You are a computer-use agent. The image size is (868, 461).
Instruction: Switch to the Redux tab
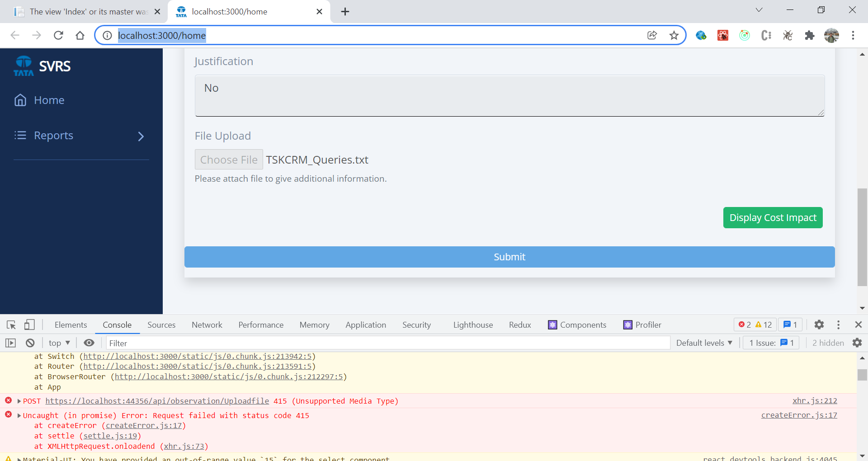coord(520,325)
